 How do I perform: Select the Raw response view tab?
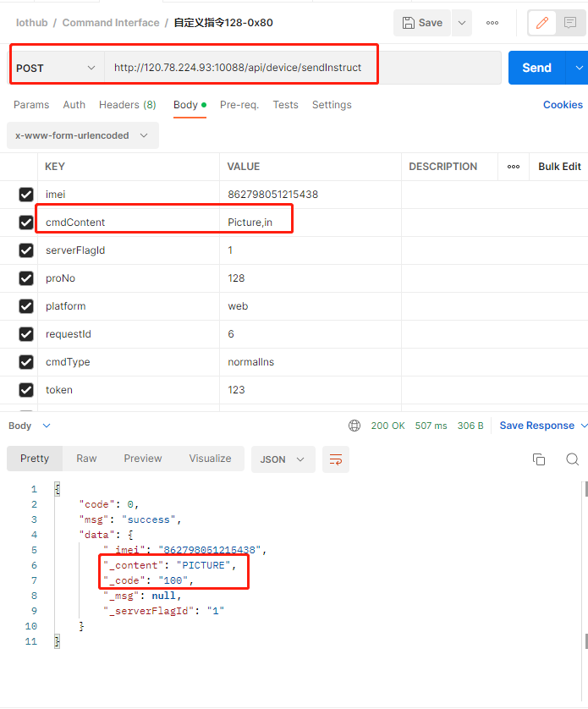click(x=86, y=459)
